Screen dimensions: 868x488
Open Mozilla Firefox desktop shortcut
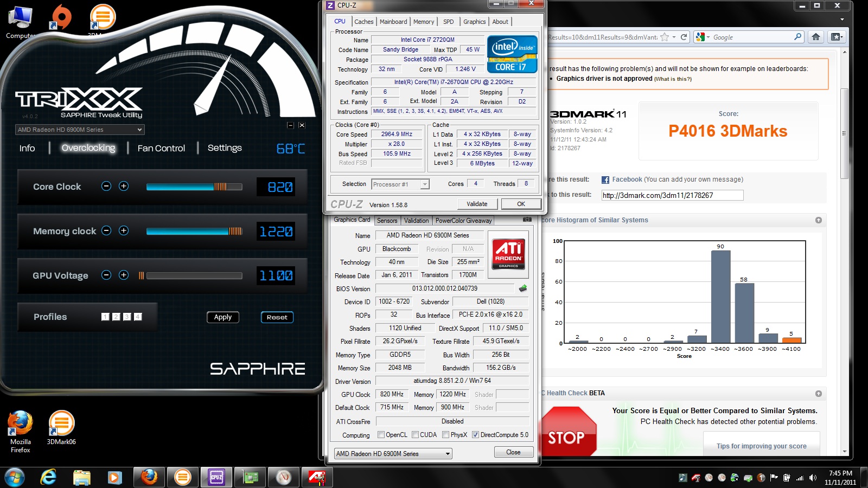coord(20,431)
